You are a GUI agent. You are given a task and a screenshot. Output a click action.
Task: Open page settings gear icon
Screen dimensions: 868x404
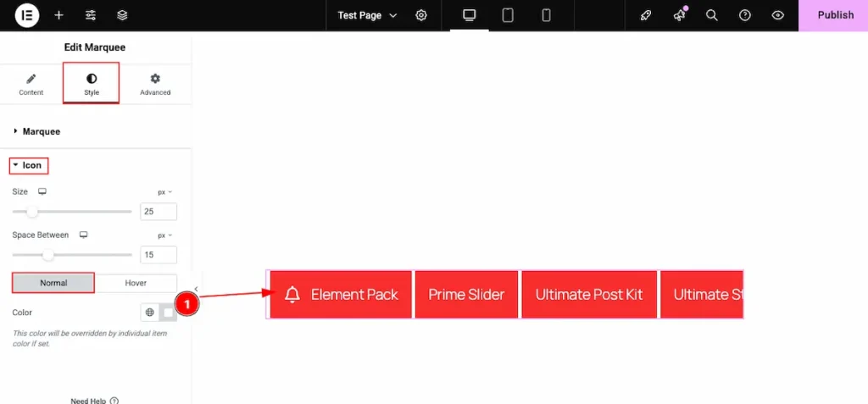[421, 15]
